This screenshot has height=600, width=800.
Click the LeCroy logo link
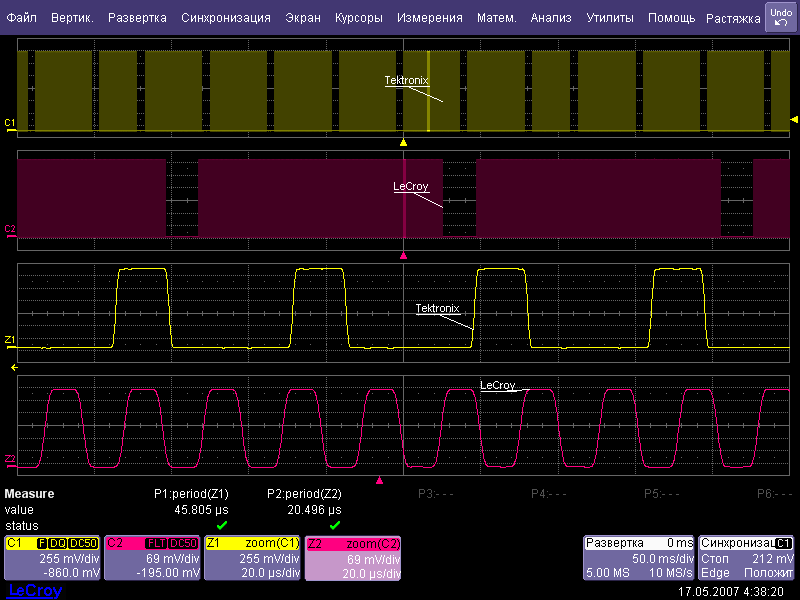[x=35, y=591]
